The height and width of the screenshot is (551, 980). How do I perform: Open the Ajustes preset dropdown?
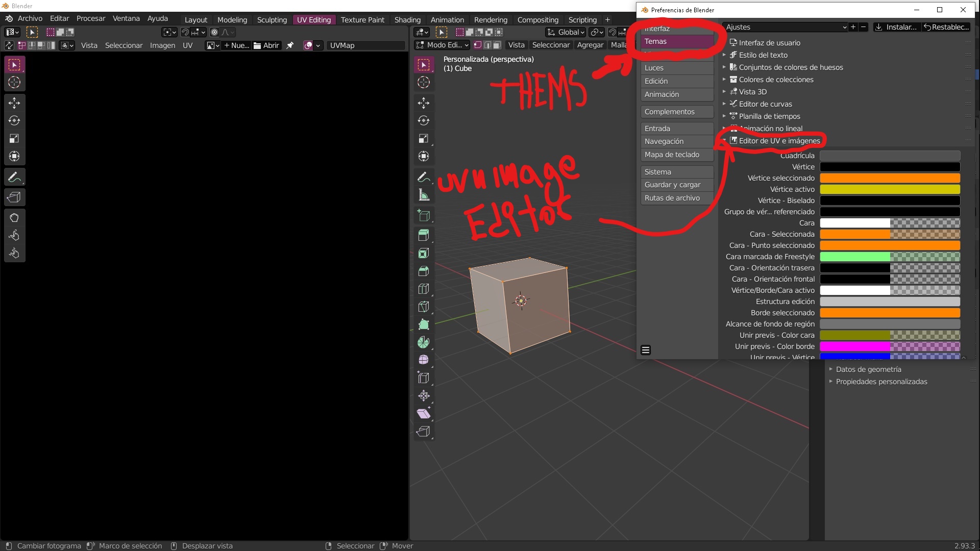[785, 27]
